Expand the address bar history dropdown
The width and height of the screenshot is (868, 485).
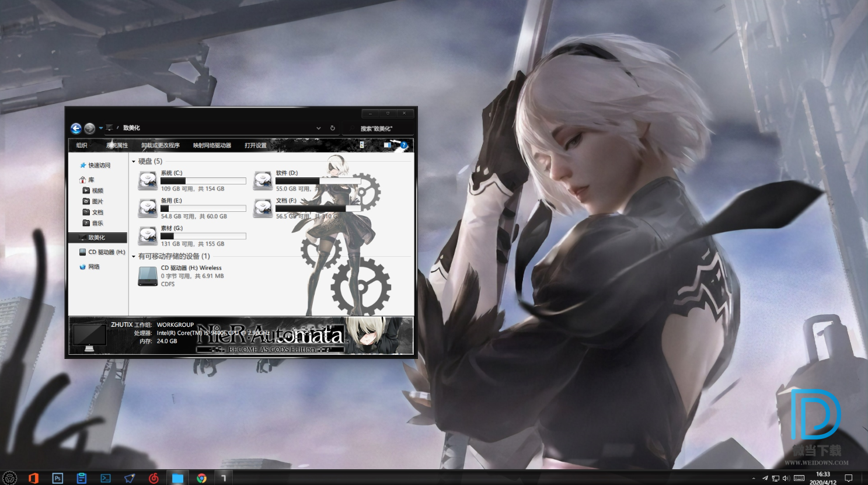pyautogui.click(x=318, y=128)
